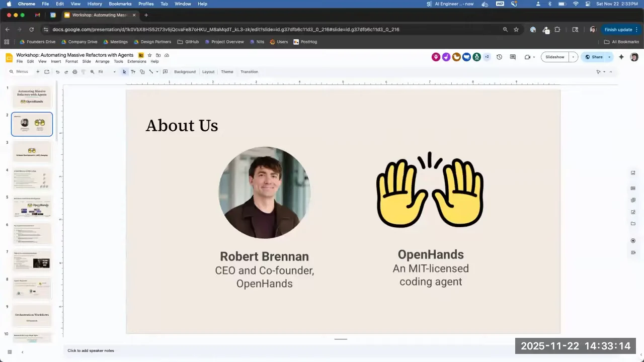Open the Format menu
The width and height of the screenshot is (644, 362).
tap(71, 61)
